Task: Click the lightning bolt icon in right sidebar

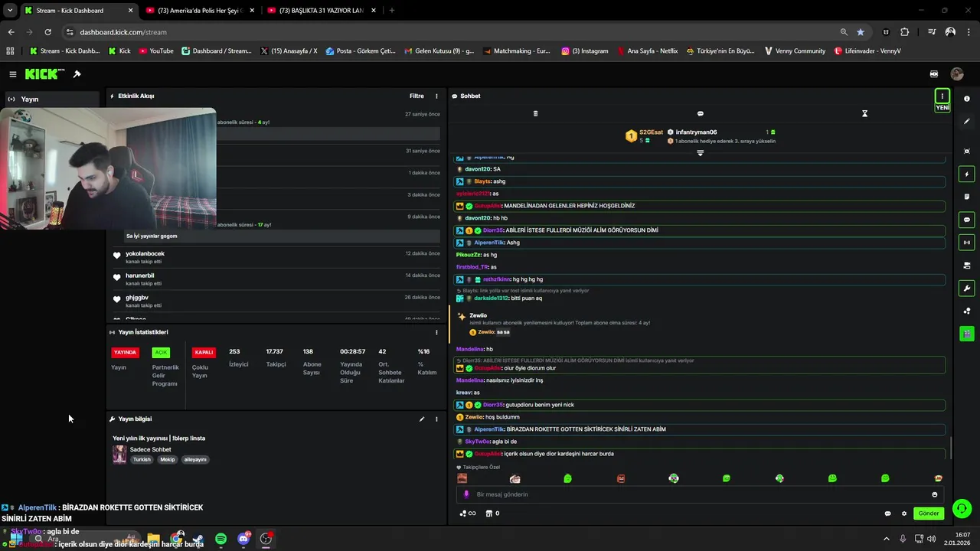Action: tap(966, 174)
